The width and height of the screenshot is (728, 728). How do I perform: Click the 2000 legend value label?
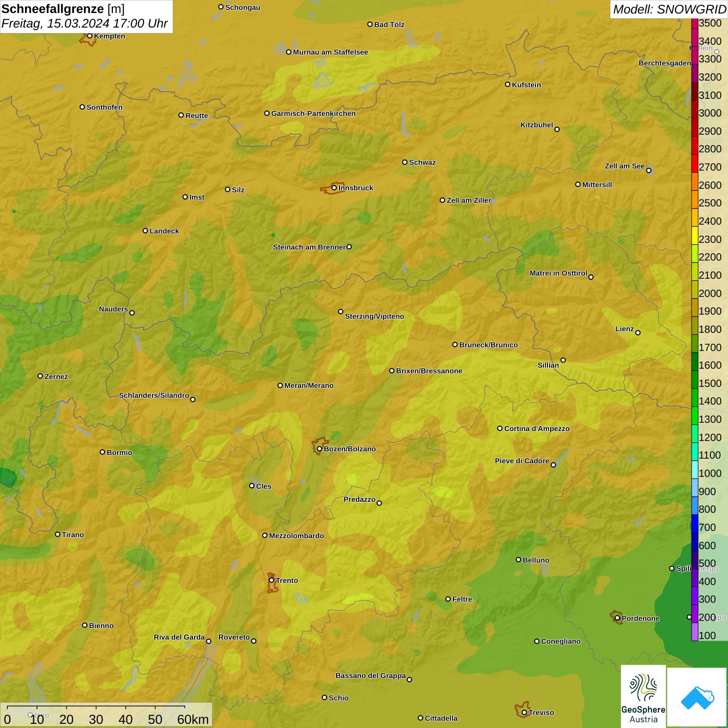click(x=710, y=293)
